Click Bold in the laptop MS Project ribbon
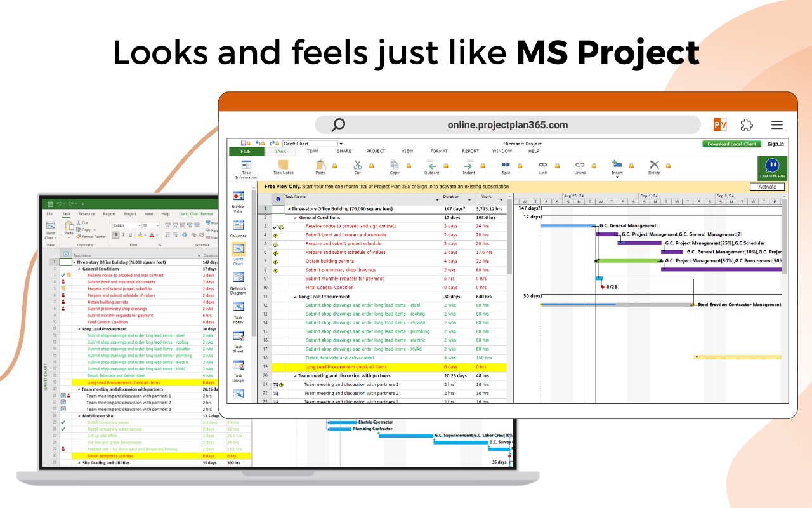812x508 pixels. click(x=115, y=235)
